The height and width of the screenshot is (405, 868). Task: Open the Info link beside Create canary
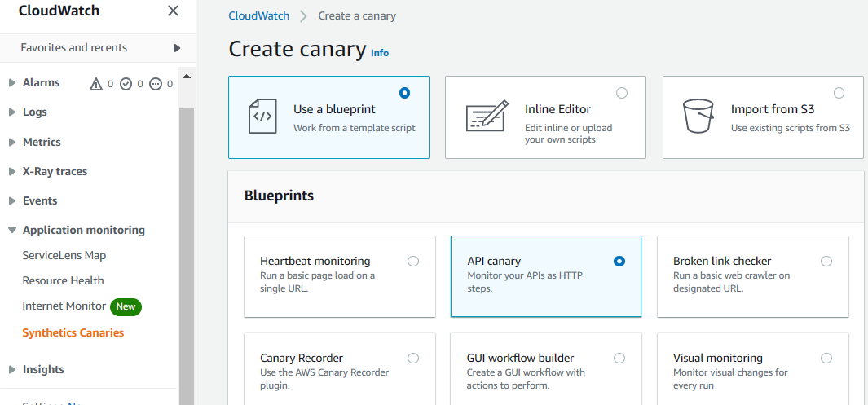[380, 53]
